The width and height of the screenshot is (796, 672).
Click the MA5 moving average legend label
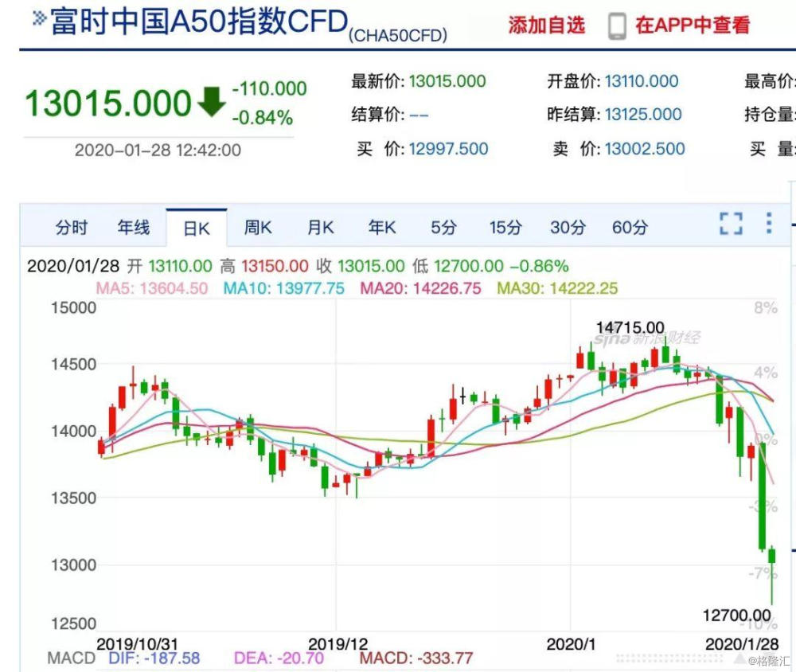coord(152,288)
